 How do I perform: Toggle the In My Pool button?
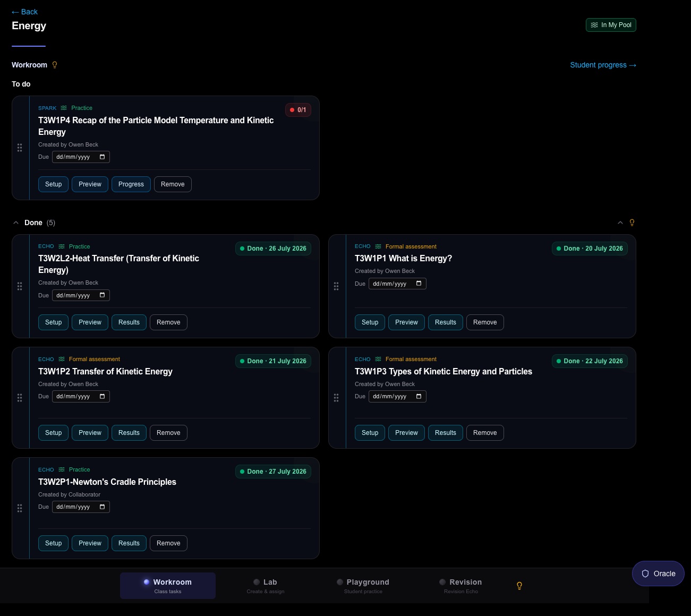coord(611,25)
